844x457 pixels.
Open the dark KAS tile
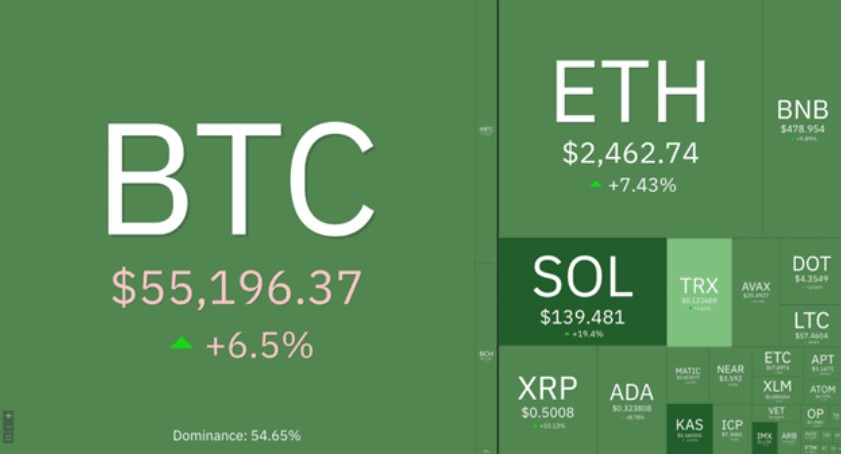[690, 429]
